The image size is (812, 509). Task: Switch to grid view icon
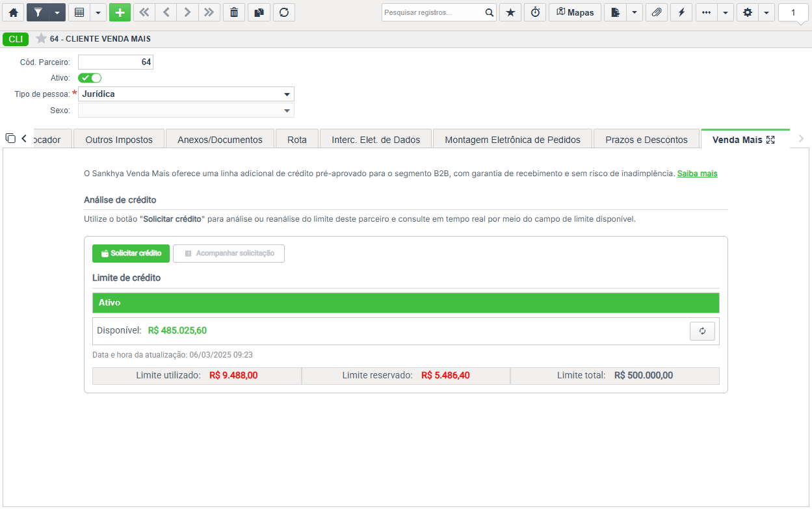tap(79, 12)
